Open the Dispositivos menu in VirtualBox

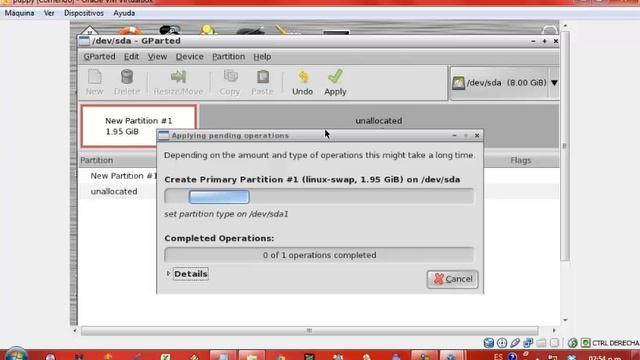coord(84,13)
